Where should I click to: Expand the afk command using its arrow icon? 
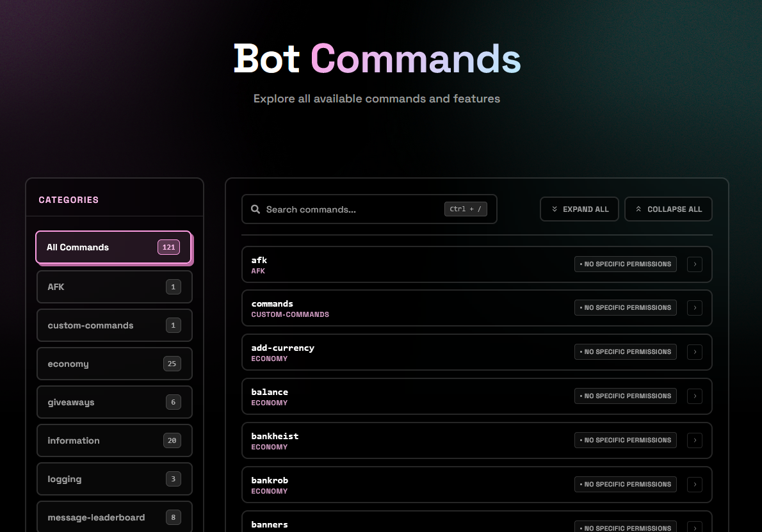[694, 264]
